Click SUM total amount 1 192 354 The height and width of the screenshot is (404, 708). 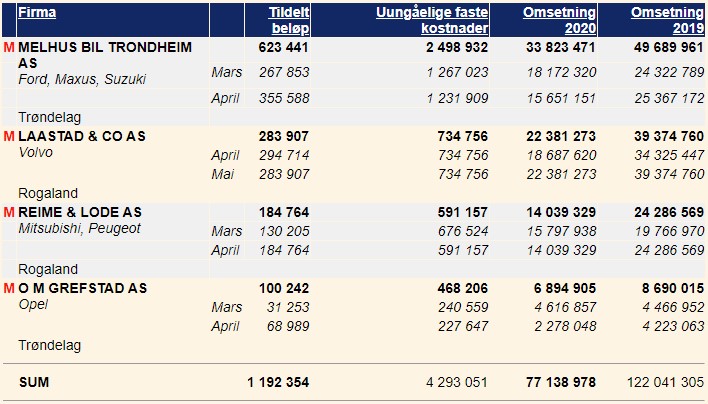tap(278, 382)
